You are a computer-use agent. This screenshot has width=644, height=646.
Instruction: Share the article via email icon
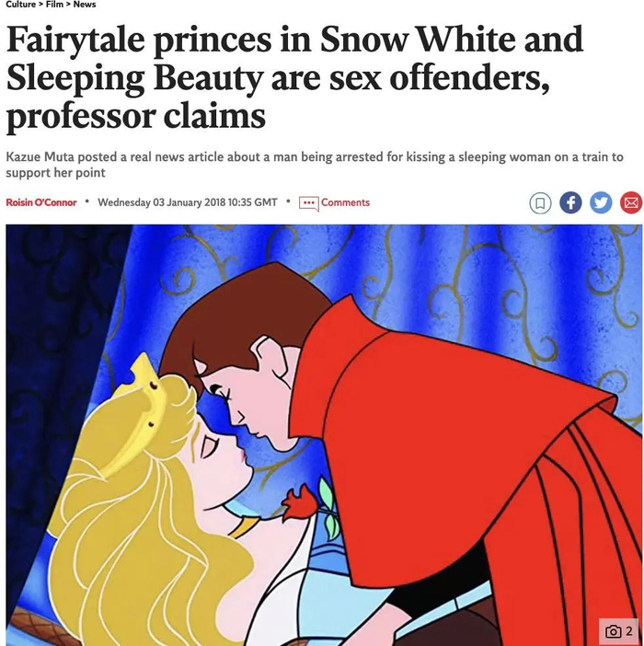tap(631, 203)
